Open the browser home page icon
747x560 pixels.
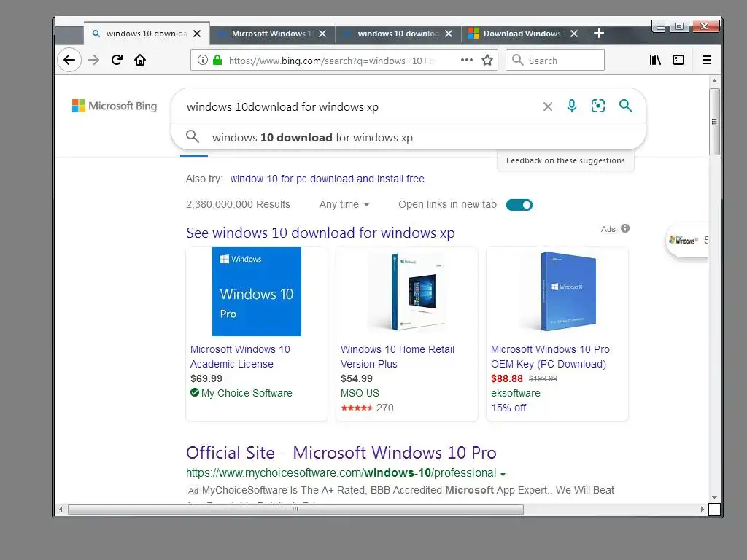click(x=140, y=60)
